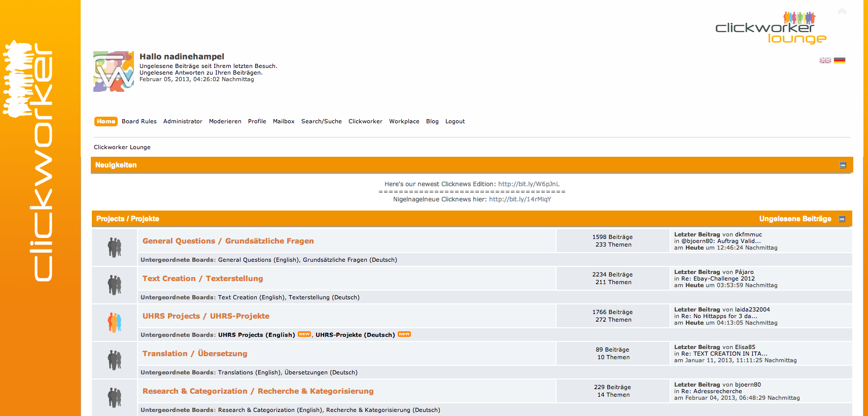Open last post Re: Ebay-Challenge 2012
Image resolution: width=868 pixels, height=416 pixels.
click(718, 279)
